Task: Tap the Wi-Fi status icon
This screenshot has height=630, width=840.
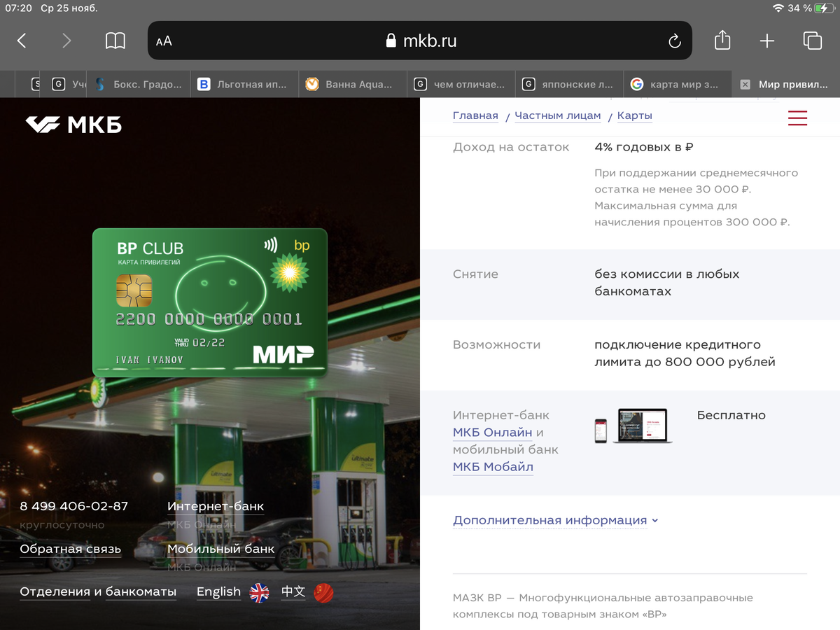Action: point(778,8)
